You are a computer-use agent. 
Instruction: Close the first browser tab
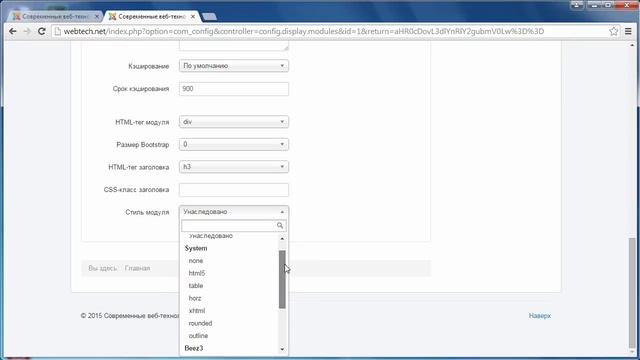[97, 16]
